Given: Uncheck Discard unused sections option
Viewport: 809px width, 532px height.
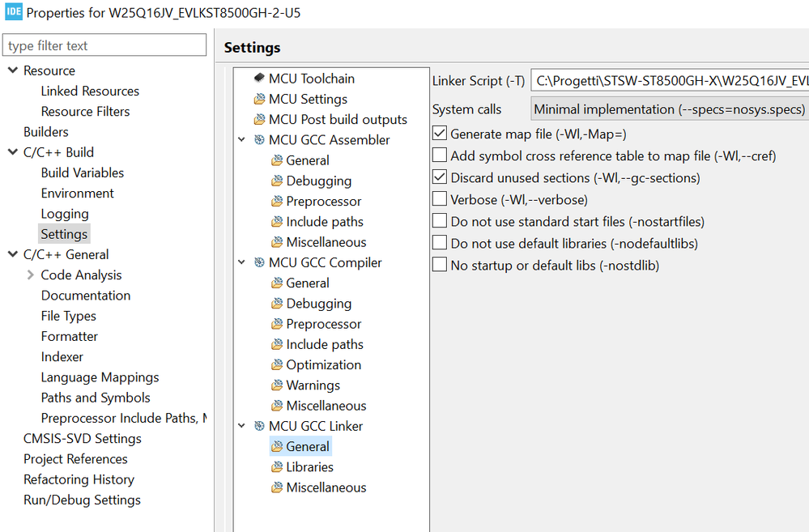Looking at the screenshot, I should tap(440, 177).
